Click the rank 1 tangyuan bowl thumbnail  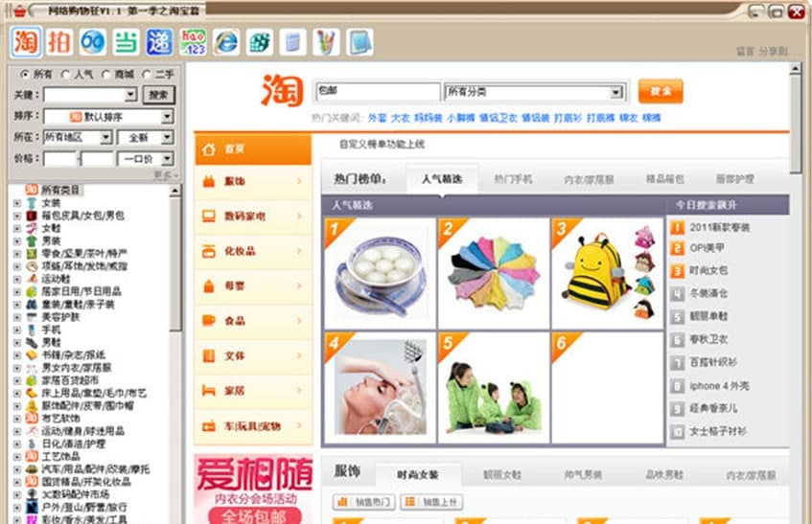pyautogui.click(x=380, y=274)
